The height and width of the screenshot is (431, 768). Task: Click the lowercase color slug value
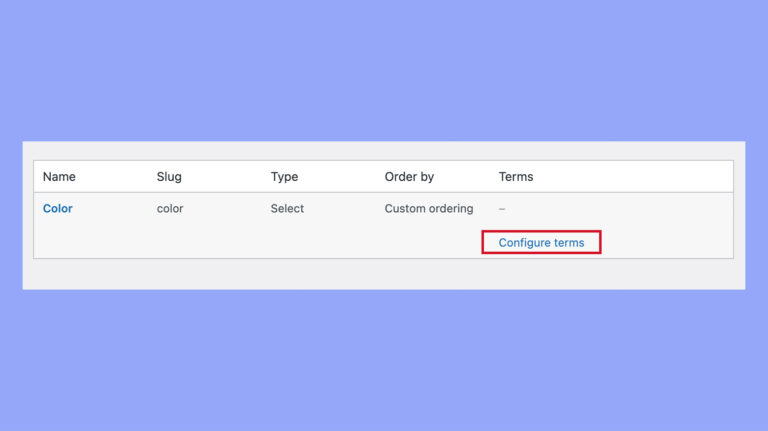coord(170,209)
